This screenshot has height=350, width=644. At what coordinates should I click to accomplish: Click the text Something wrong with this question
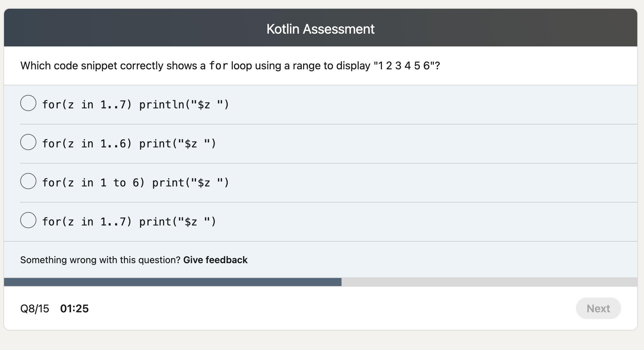[100, 260]
